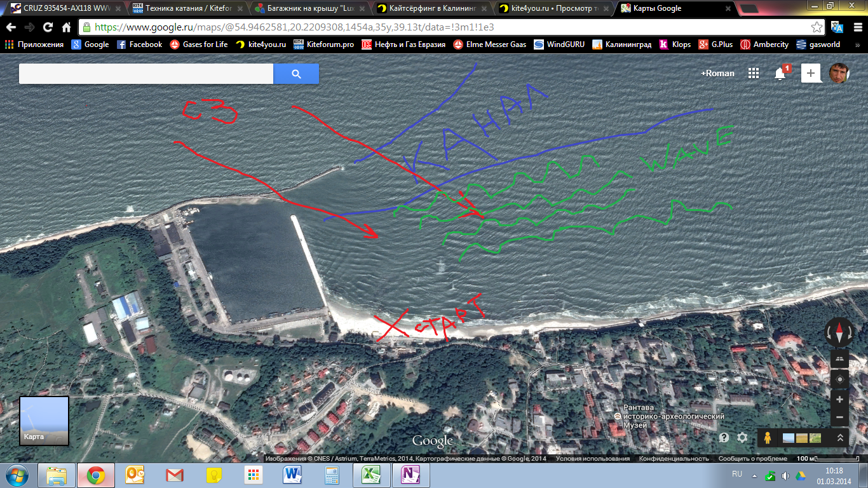Image resolution: width=868 pixels, height=488 pixels.
Task: Toggle the tilt view button
Action: pos(839,358)
